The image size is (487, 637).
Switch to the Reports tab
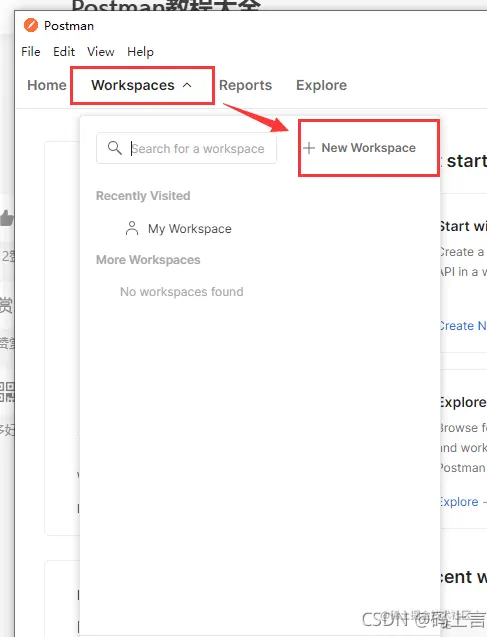pos(245,85)
